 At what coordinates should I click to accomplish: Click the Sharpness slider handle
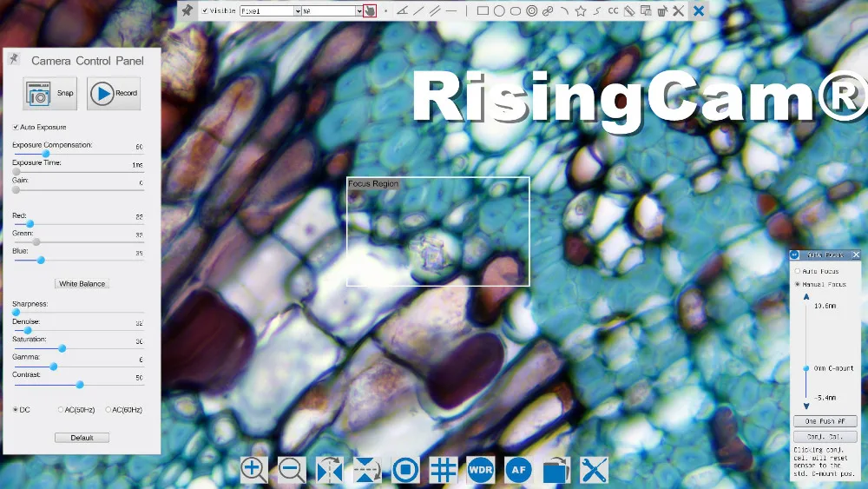click(x=16, y=313)
